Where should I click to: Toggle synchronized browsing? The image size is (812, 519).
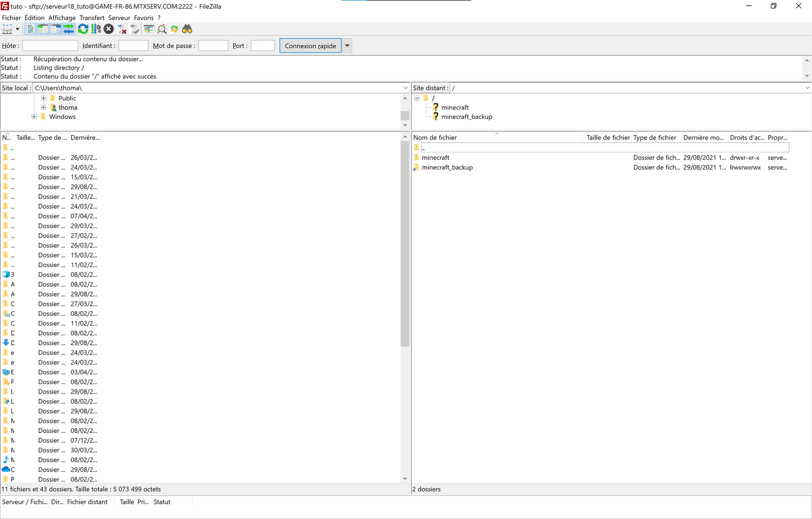tap(175, 29)
